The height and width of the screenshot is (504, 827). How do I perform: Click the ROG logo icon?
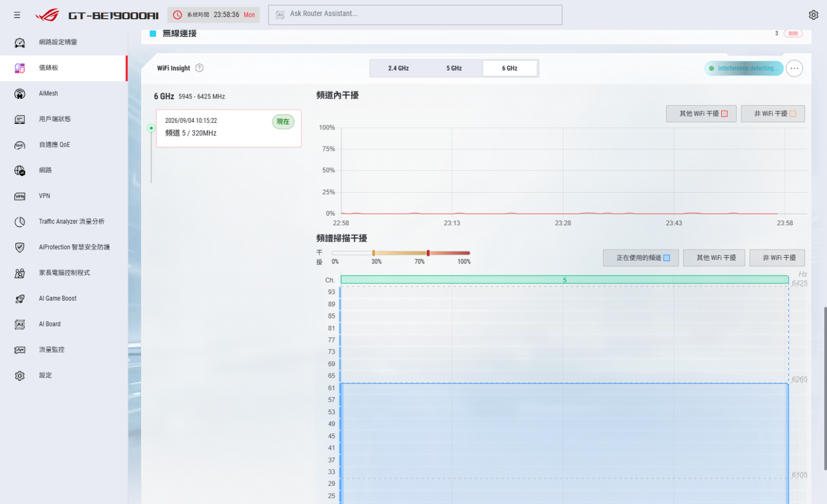click(47, 15)
